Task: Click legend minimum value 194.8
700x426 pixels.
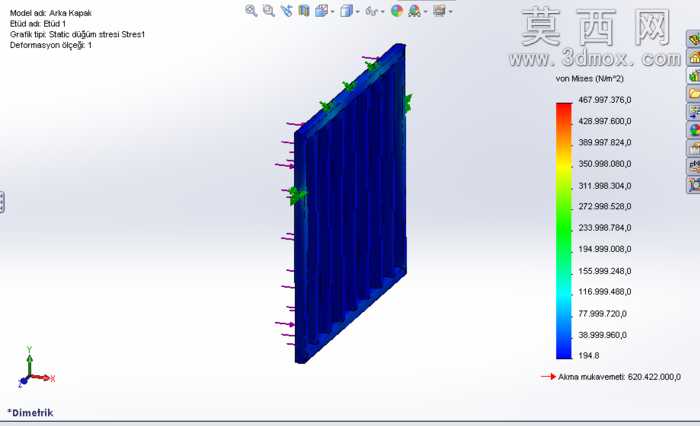Action: click(x=589, y=356)
